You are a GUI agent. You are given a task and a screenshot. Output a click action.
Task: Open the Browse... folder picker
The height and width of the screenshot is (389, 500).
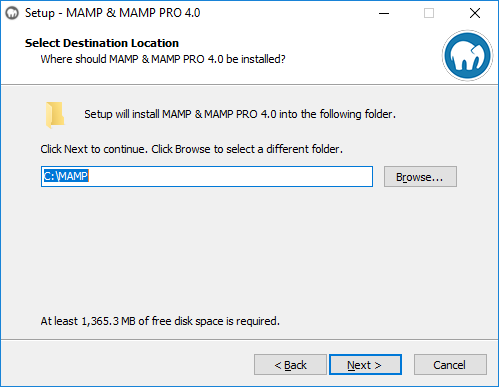tap(420, 177)
